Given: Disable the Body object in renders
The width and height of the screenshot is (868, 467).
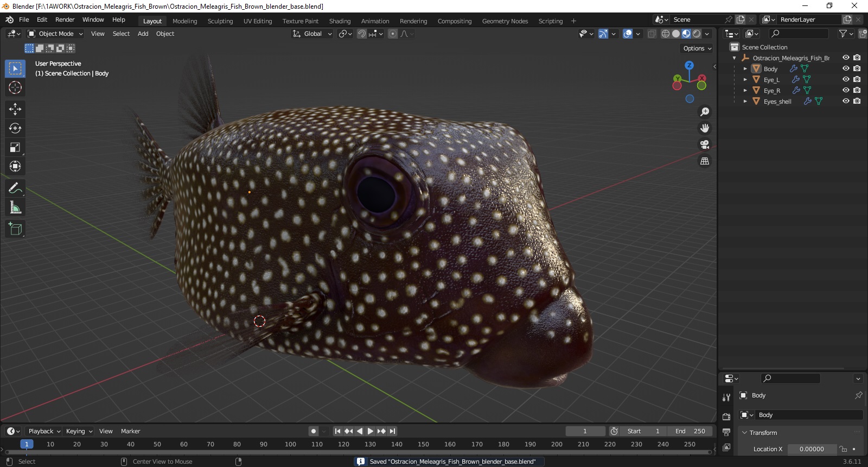Looking at the screenshot, I should coord(857,68).
